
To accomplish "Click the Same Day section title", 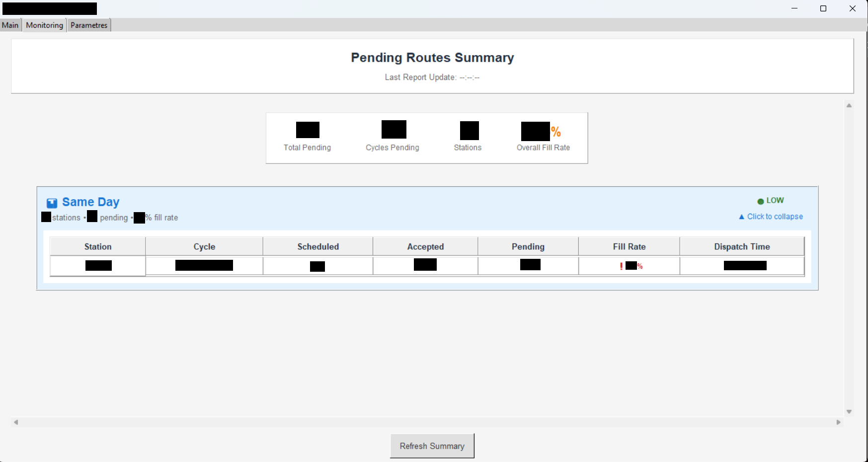I will [90, 202].
